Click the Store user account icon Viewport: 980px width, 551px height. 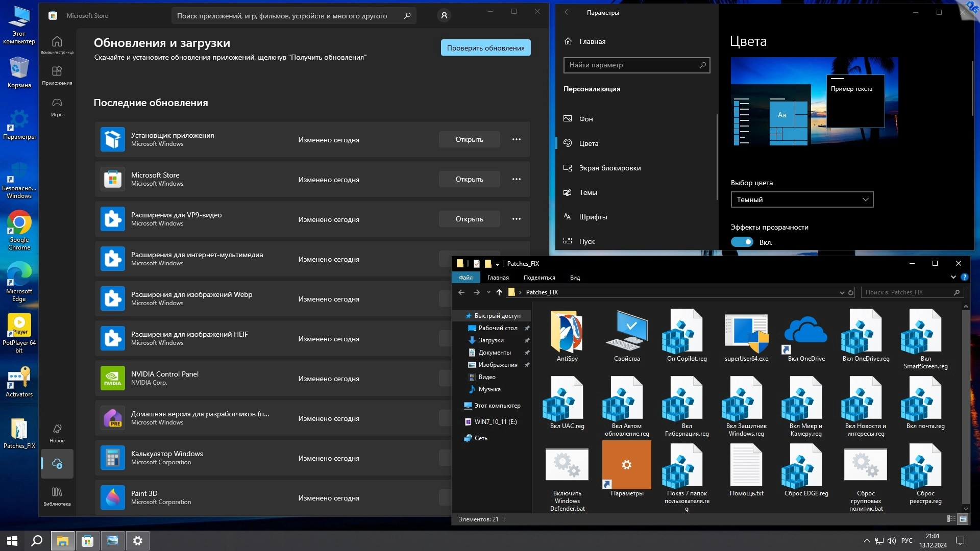coord(444,16)
